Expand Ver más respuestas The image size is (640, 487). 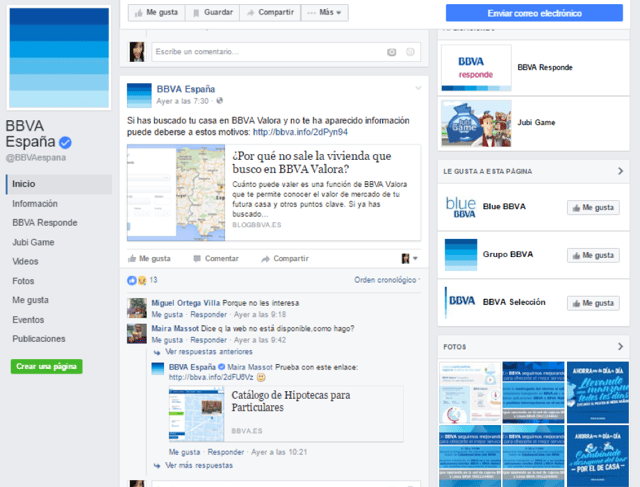pos(199,465)
